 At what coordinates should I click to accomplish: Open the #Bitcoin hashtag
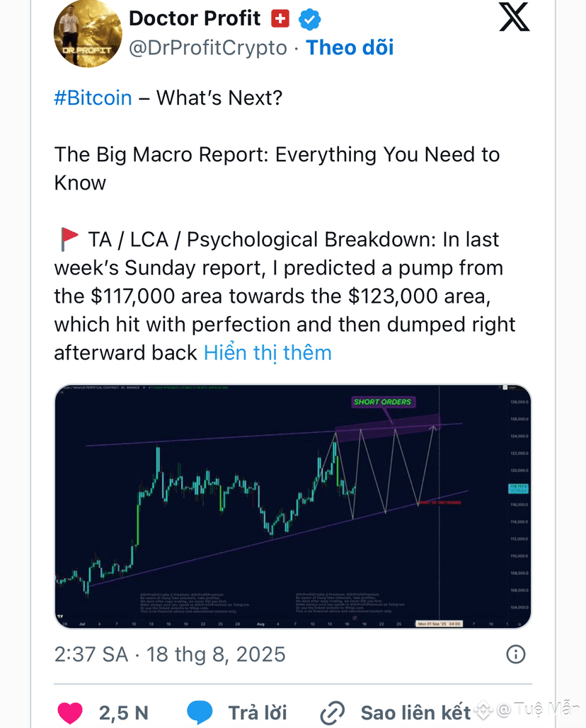click(x=93, y=98)
